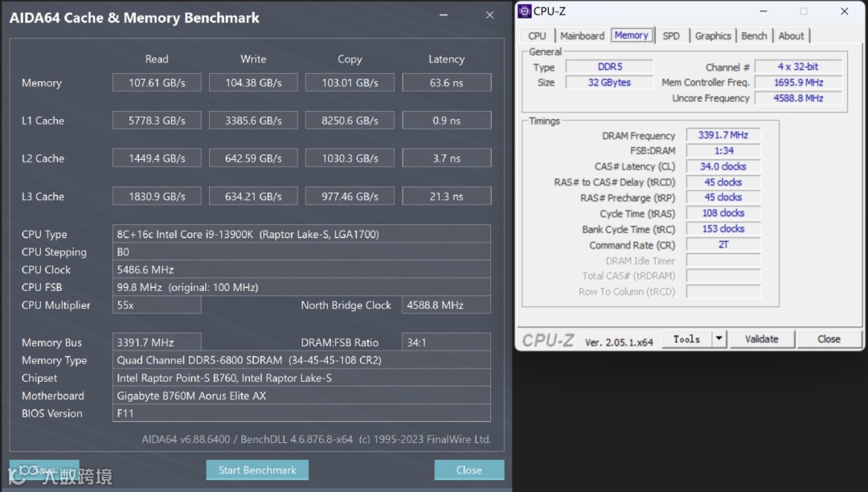Click the L2 Cache Latency value 3.7 ns
Image resolution: width=868 pixels, height=492 pixels.
pos(447,158)
